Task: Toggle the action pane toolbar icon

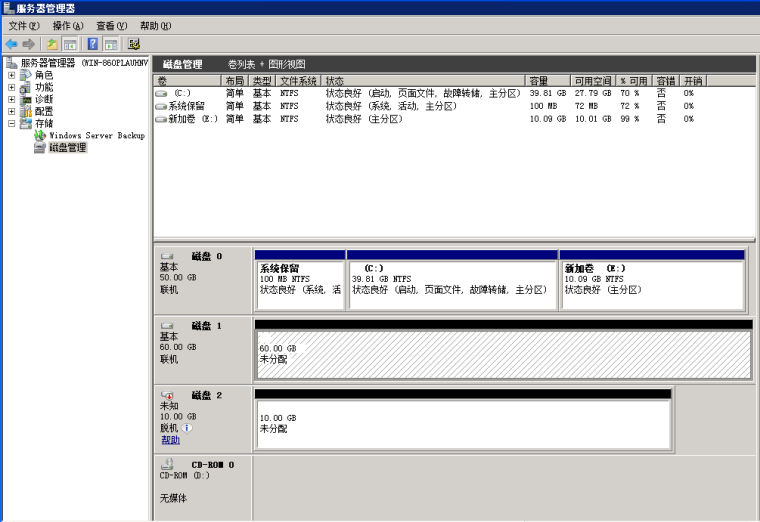Action: click(111, 44)
